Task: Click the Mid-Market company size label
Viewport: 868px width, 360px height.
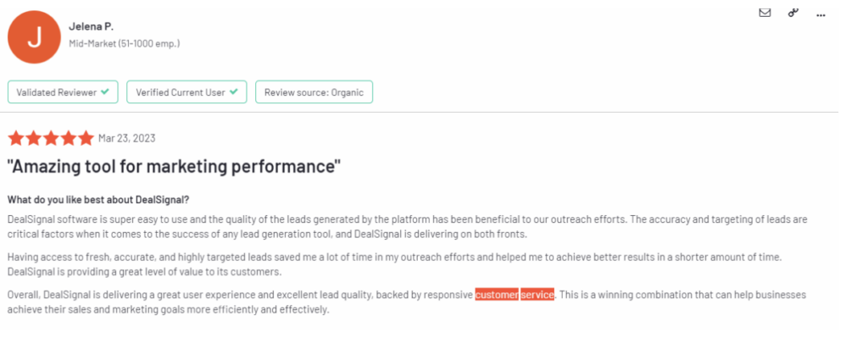Action: coord(124,43)
